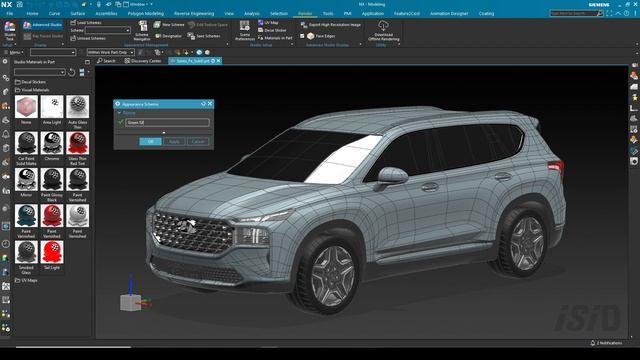
Task: Click the Face Edges cube icon
Action: (x=311, y=36)
